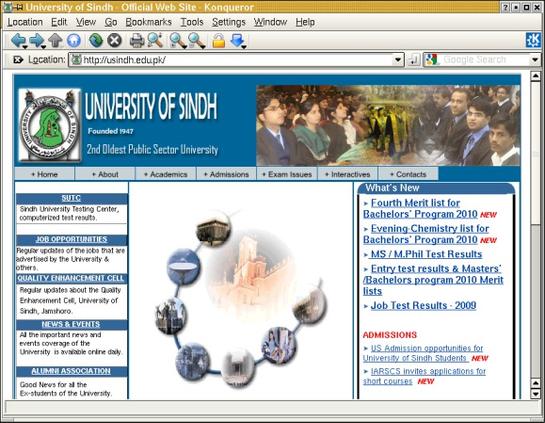The image size is (545, 423).
Task: Open Evening Chemistry list for Bachelors' Program link
Action: pos(426,234)
